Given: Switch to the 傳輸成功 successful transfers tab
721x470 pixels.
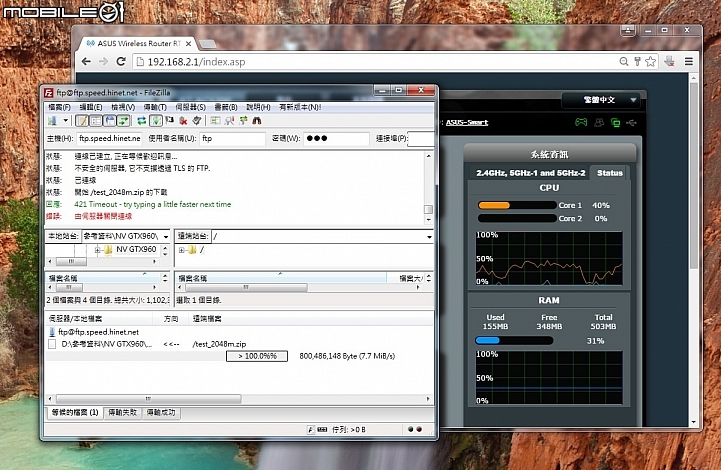Looking at the screenshot, I should (161, 413).
